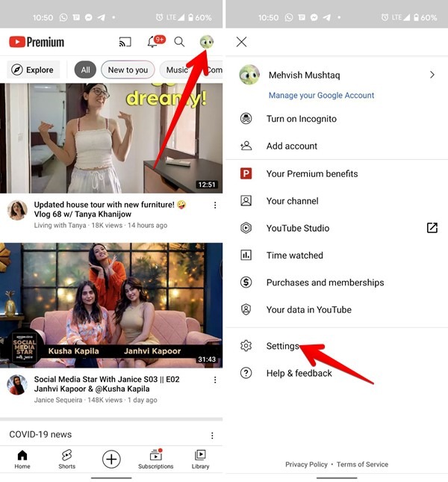This screenshot has width=448, height=482.
Task: Tap the Add account person icon
Action: coord(246,146)
